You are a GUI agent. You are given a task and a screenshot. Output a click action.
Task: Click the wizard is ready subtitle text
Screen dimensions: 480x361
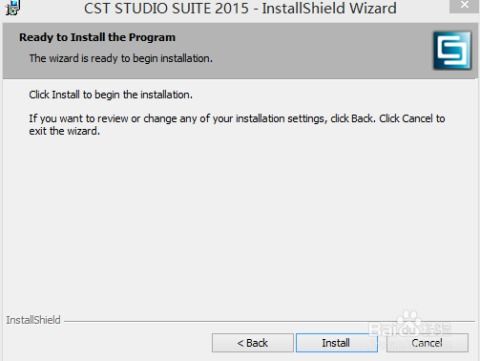(121, 58)
